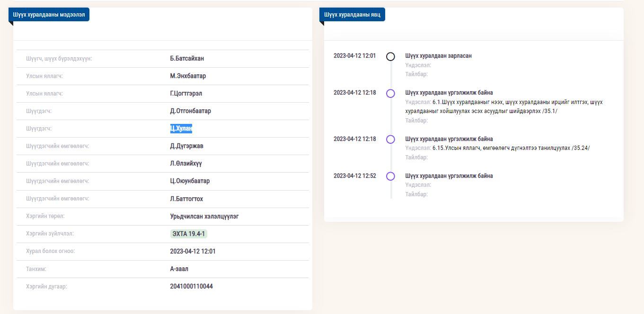
Task: Click the black timeline circle at 2023-04-12 12:01
Action: point(390,57)
